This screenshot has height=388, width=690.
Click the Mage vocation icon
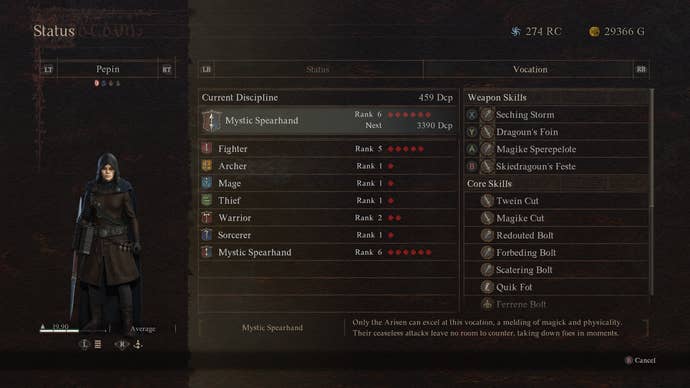(206, 183)
